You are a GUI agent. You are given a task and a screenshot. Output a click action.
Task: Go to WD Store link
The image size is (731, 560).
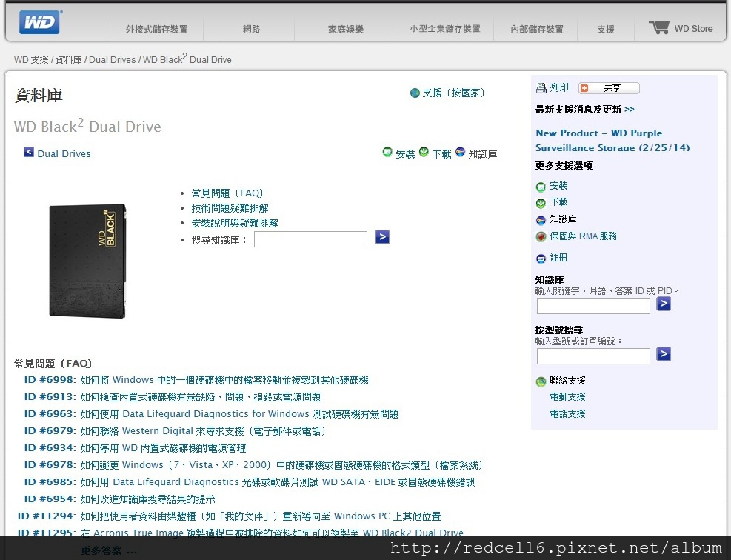click(693, 29)
